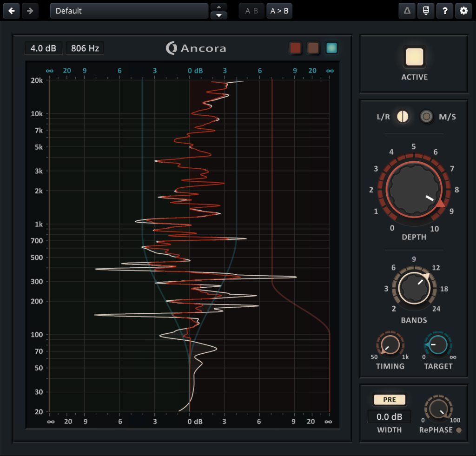Viewport: 476px width, 456px height.
Task: Click the Ancora logo
Action: click(196, 48)
